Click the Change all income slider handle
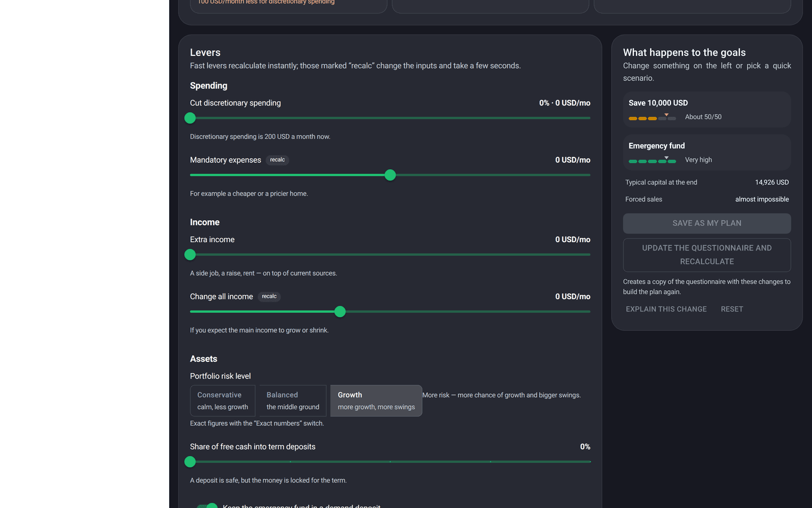 (339, 312)
